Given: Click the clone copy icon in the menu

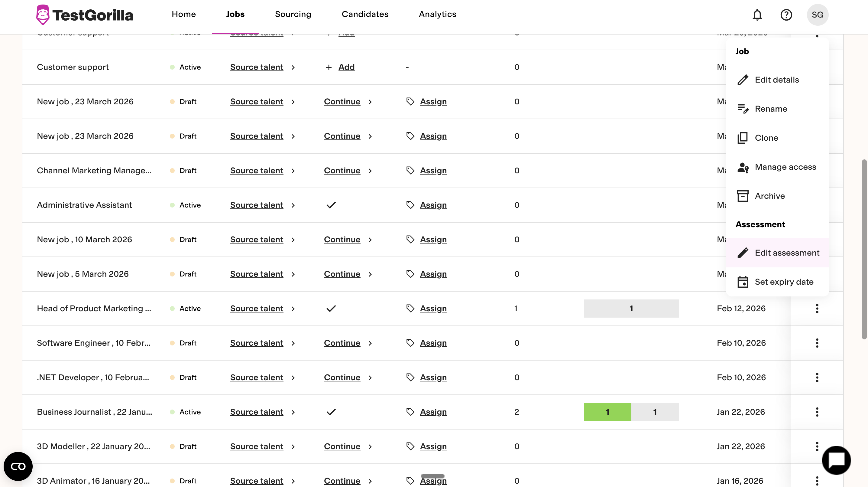Looking at the screenshot, I should pyautogui.click(x=743, y=138).
